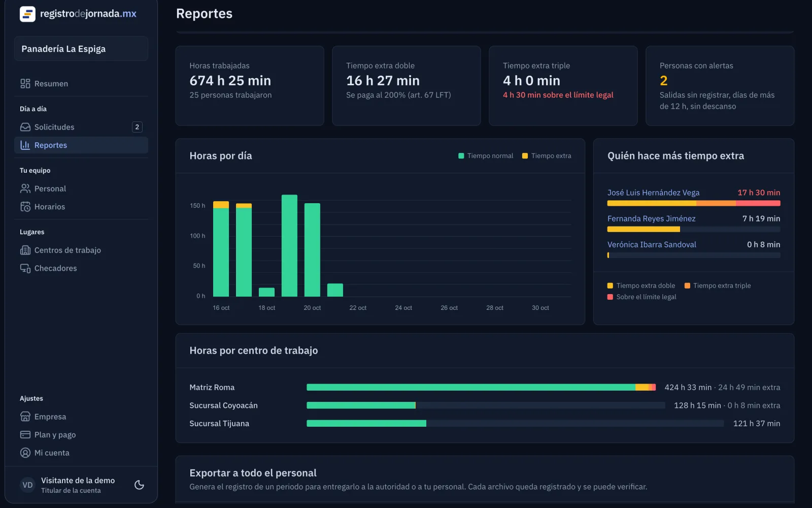812x508 pixels.
Task: Click the Sucursal Coyoacán hours bar
Action: click(x=486, y=405)
